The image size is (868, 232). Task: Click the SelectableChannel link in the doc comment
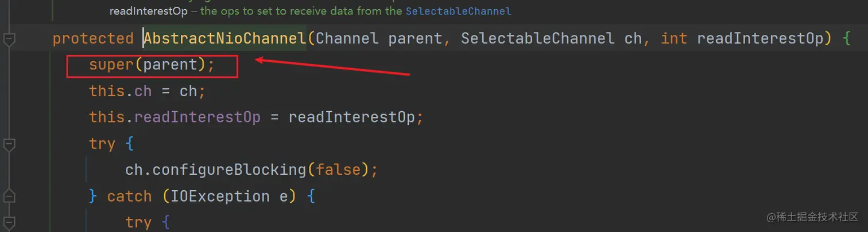click(x=458, y=11)
